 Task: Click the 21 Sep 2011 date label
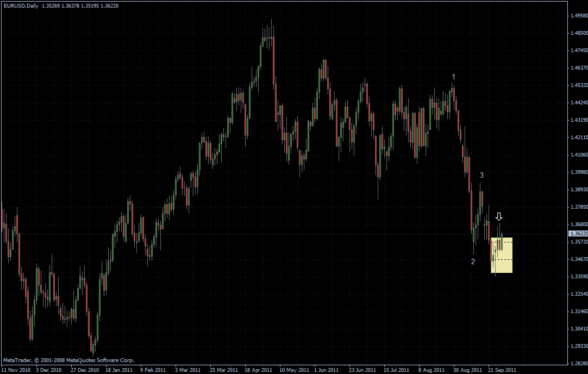(x=502, y=370)
